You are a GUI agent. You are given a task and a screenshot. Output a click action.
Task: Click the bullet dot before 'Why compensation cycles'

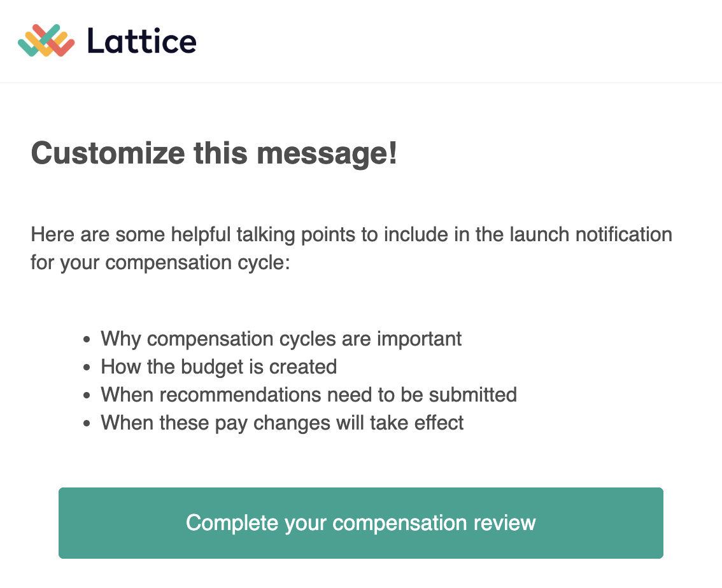pyautogui.click(x=87, y=340)
